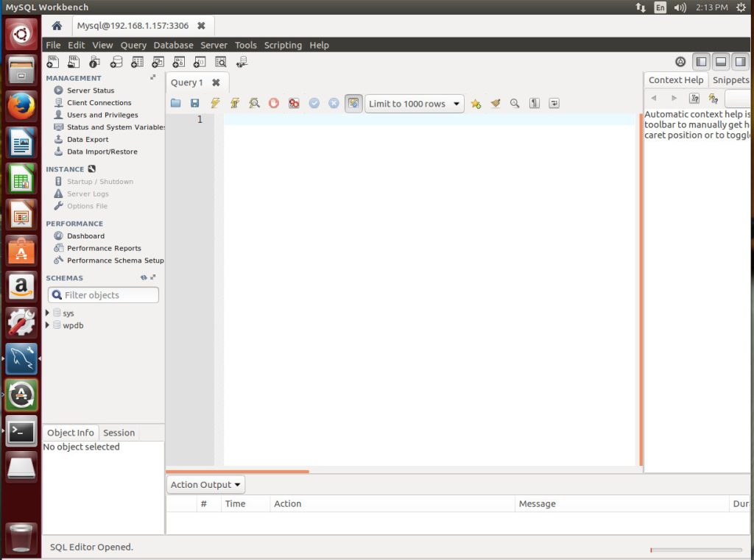Image resolution: width=754 pixels, height=560 pixels.
Task: Click the Filter objects search field
Action: 104,295
